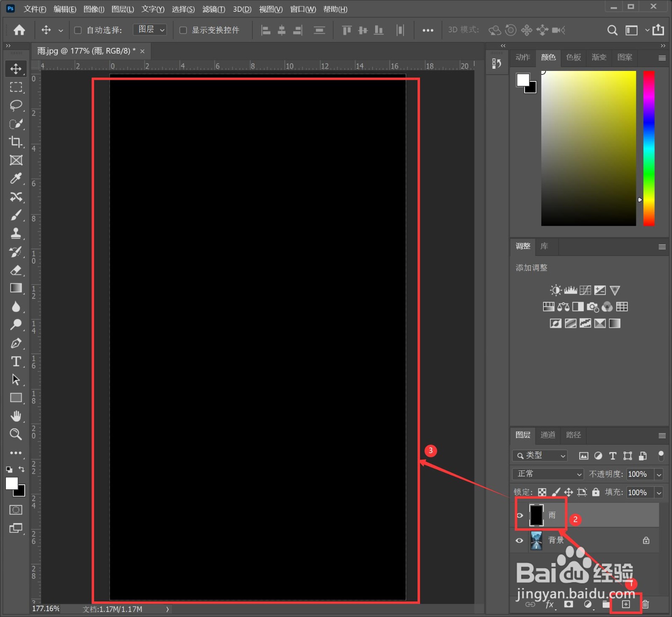
Task: Select the Zoom tool in toolbox
Action: 16,434
